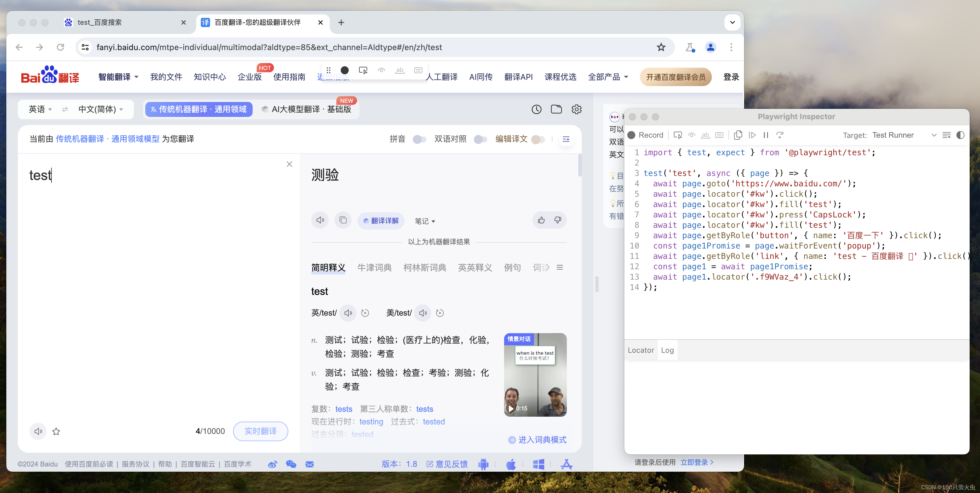Select the 牛津词典 tab
Screen dimensions: 980x493
coord(374,268)
